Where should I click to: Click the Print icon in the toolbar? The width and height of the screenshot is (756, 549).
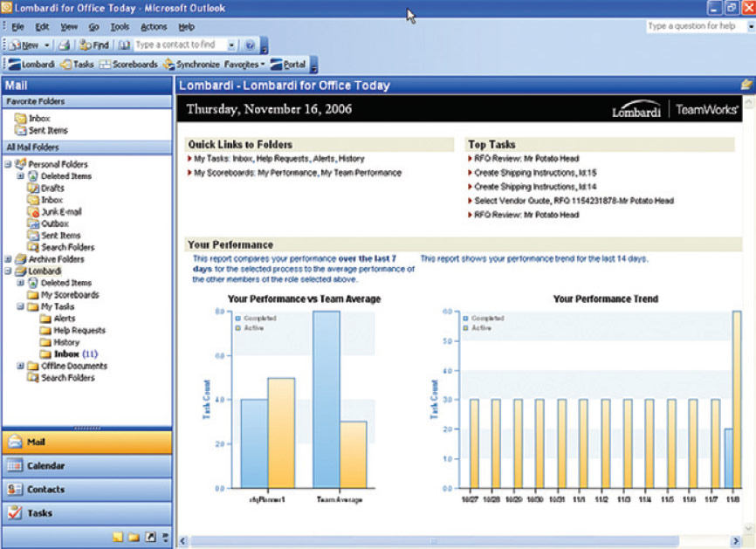click(65, 45)
